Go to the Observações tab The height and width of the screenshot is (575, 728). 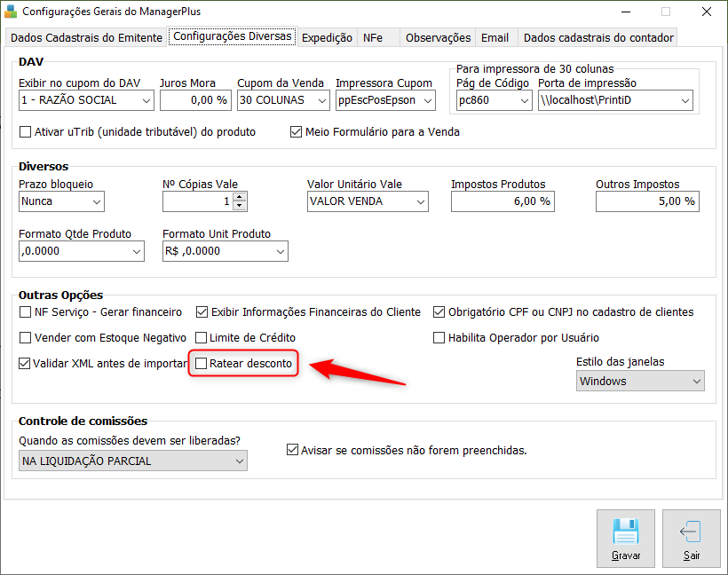pyautogui.click(x=438, y=37)
